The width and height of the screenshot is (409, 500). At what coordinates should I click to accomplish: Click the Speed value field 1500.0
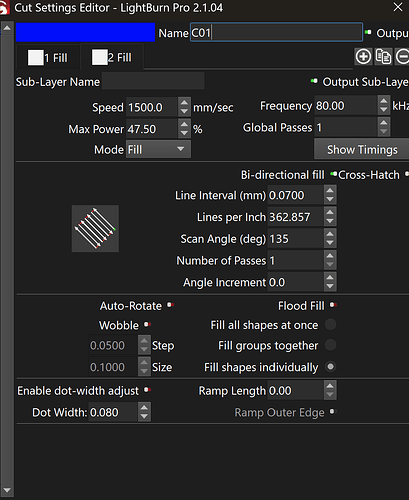coord(152,107)
